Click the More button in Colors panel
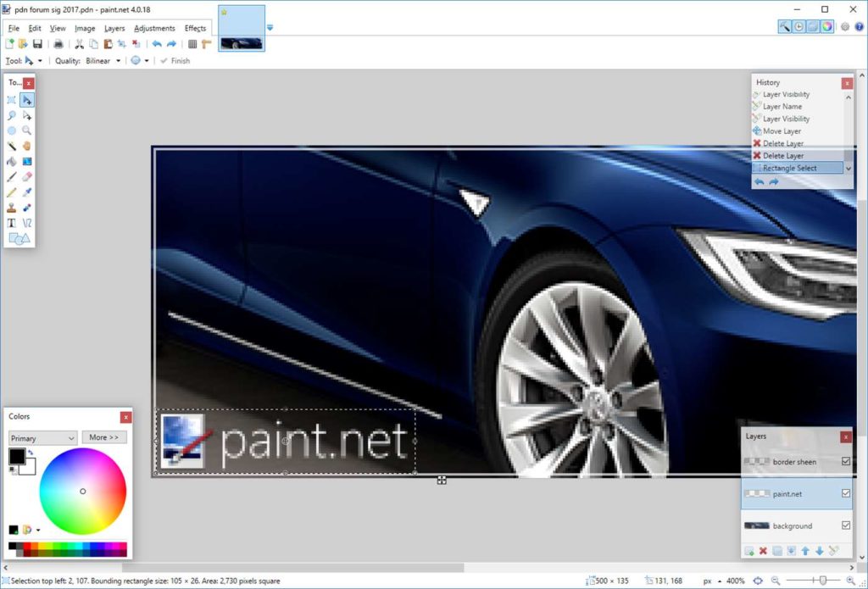This screenshot has width=868, height=589. tap(103, 437)
